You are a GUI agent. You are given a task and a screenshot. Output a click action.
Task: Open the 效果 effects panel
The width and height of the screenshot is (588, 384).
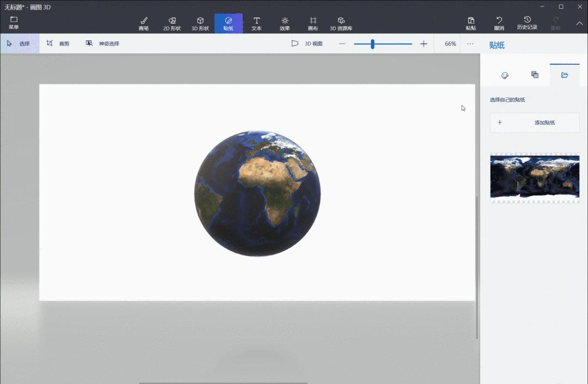pyautogui.click(x=285, y=23)
